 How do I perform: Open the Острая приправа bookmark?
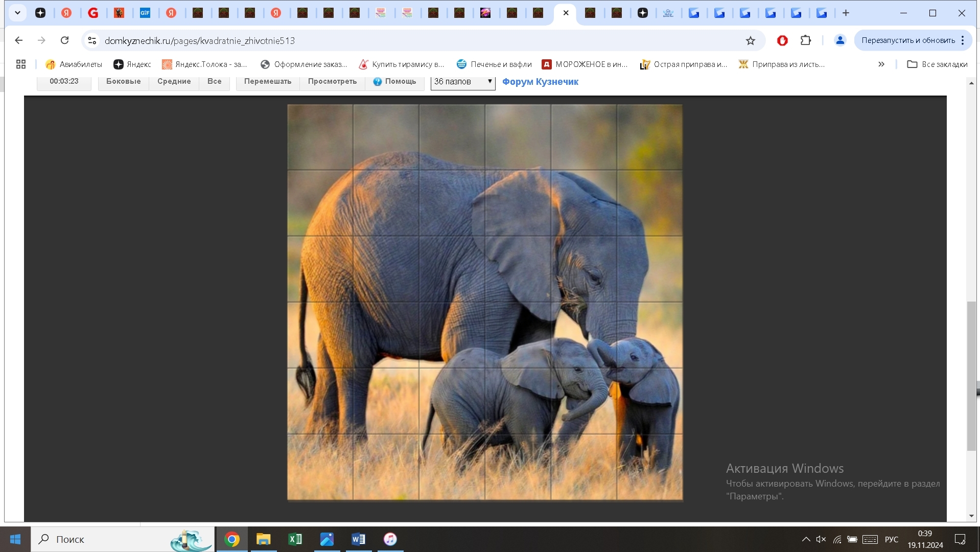click(x=684, y=64)
